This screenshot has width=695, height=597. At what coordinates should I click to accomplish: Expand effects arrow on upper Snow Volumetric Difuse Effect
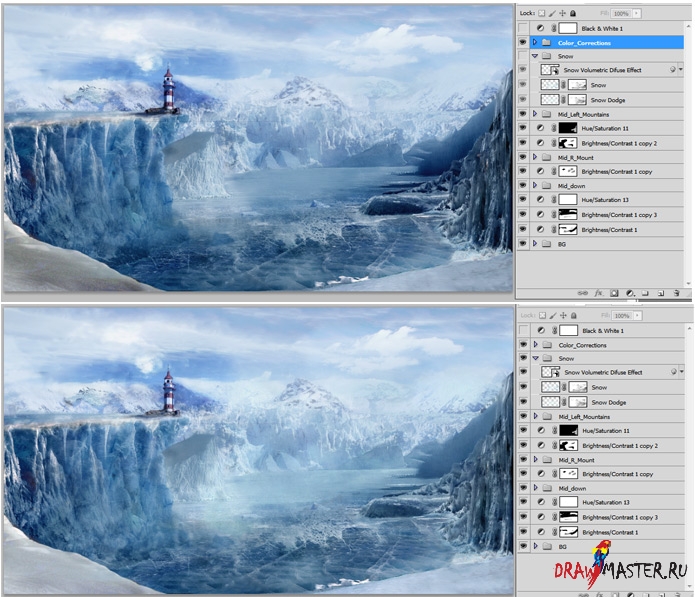[680, 70]
